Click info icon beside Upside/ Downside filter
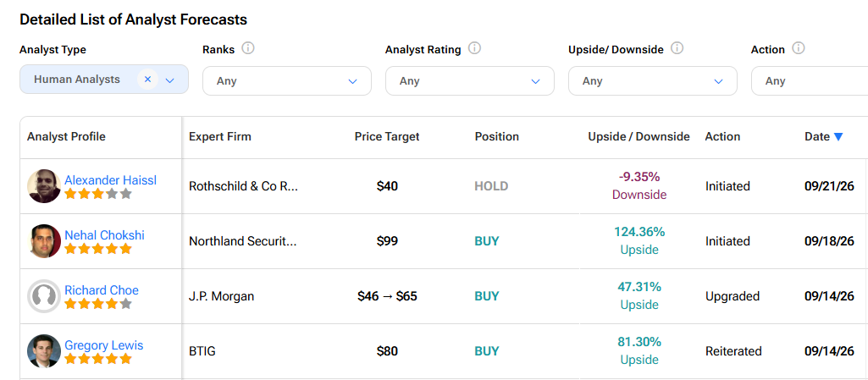 coord(677,49)
